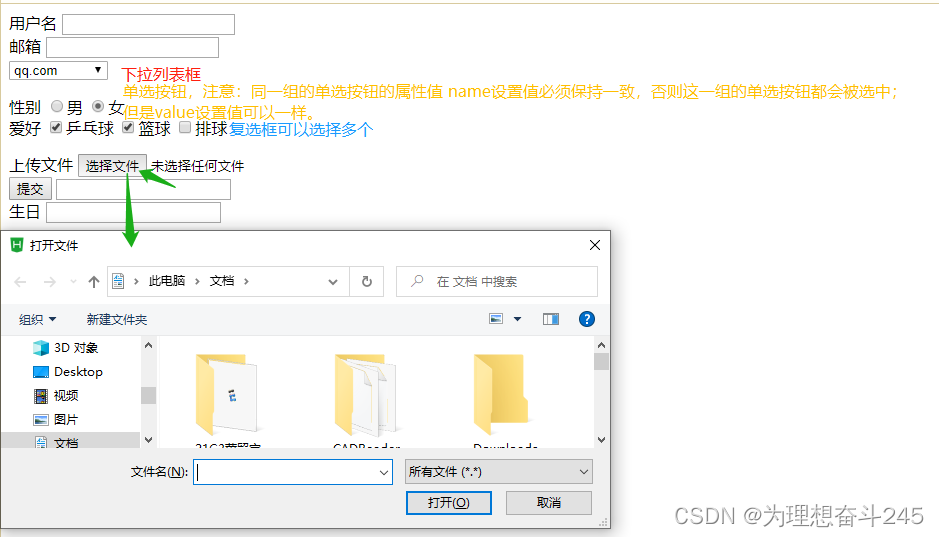The height and width of the screenshot is (537, 939).
Task: Open the 组织 dropdown menu
Action: pyautogui.click(x=37, y=320)
